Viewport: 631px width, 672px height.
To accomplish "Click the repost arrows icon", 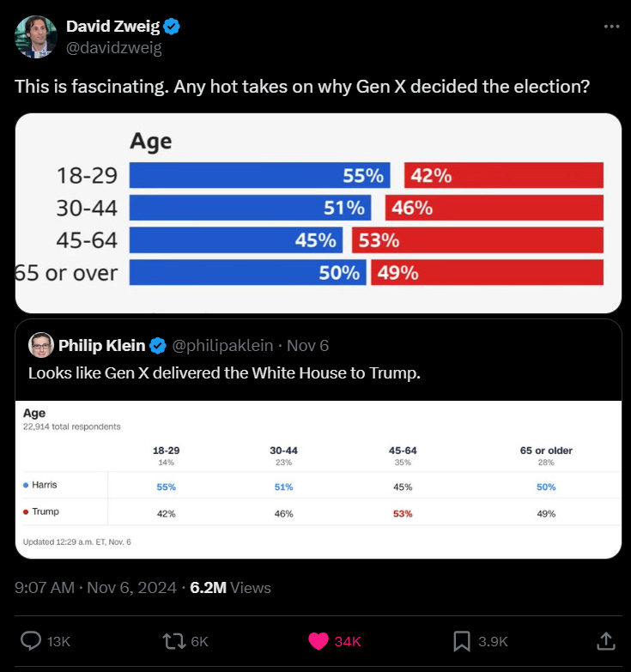I will (173, 641).
